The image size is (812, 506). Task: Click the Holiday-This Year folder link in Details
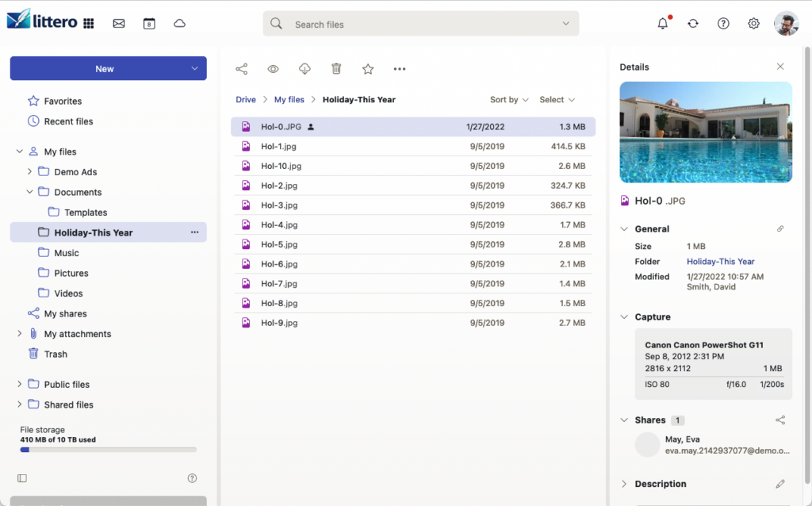tap(720, 262)
